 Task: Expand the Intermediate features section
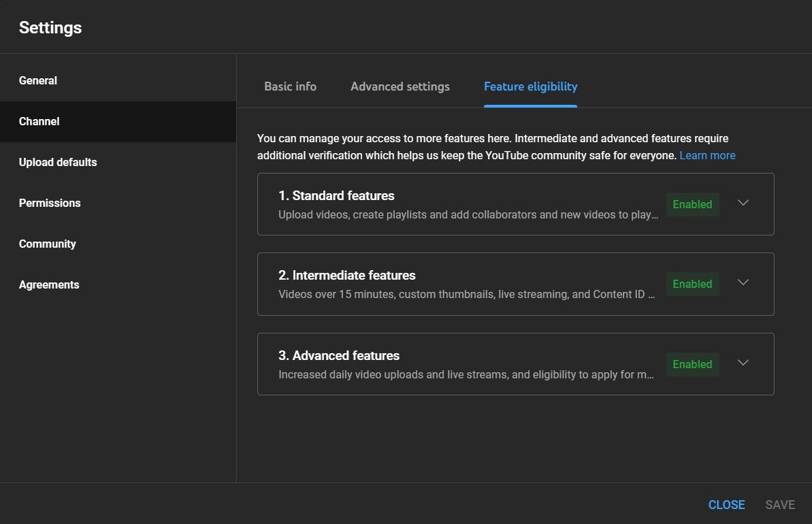743,283
